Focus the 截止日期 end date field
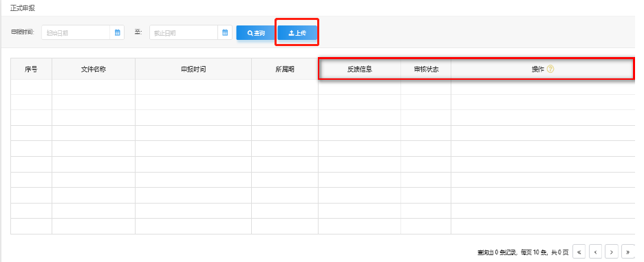The height and width of the screenshot is (262, 644). click(x=184, y=32)
